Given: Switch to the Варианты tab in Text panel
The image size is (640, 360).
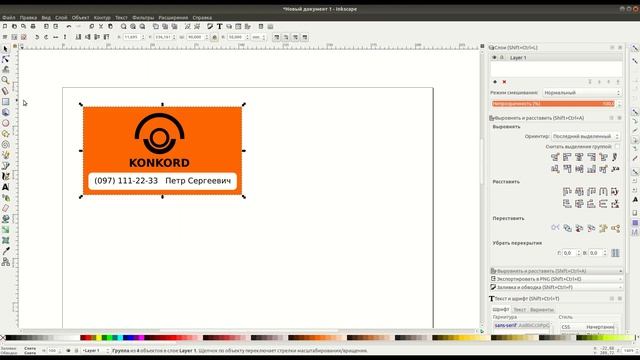Looking at the screenshot, I should 542,310.
